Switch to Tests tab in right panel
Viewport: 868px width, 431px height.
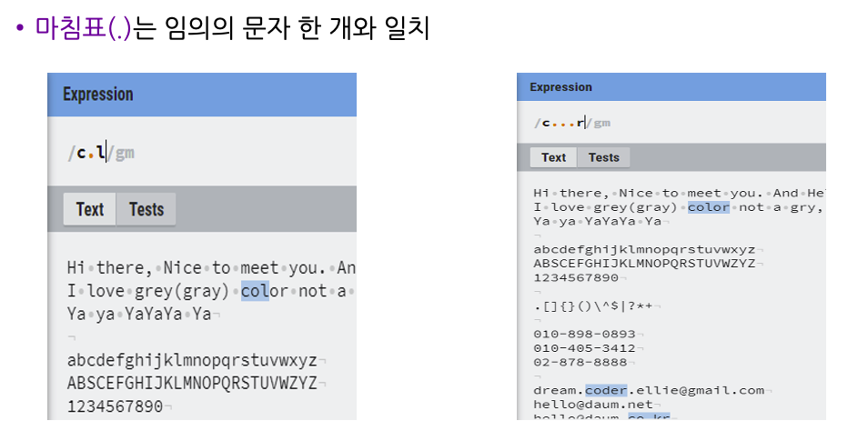pyautogui.click(x=603, y=157)
